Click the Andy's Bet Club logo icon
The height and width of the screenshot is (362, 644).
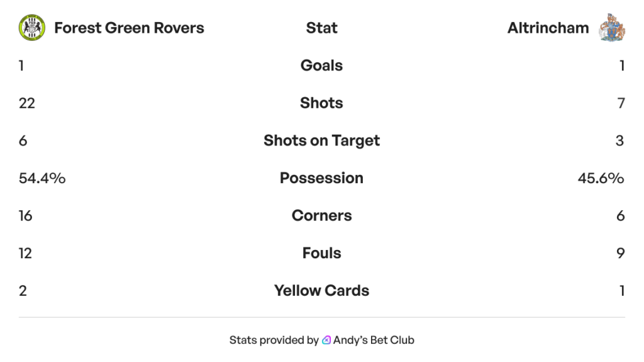pos(326,340)
